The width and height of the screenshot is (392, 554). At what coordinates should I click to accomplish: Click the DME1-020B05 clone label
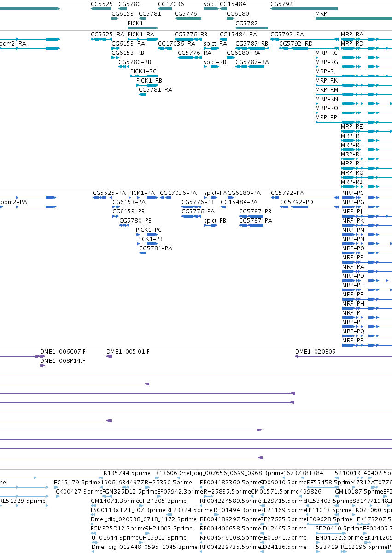315,352
